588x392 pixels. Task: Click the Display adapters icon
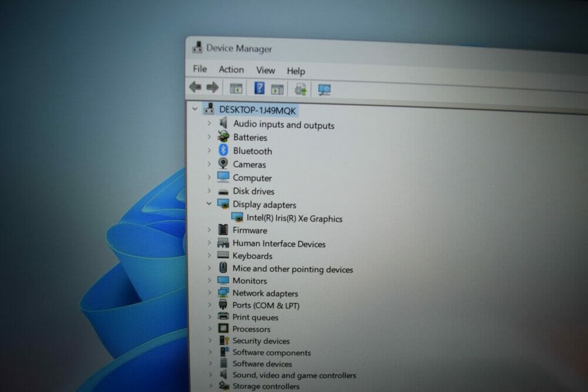223,204
